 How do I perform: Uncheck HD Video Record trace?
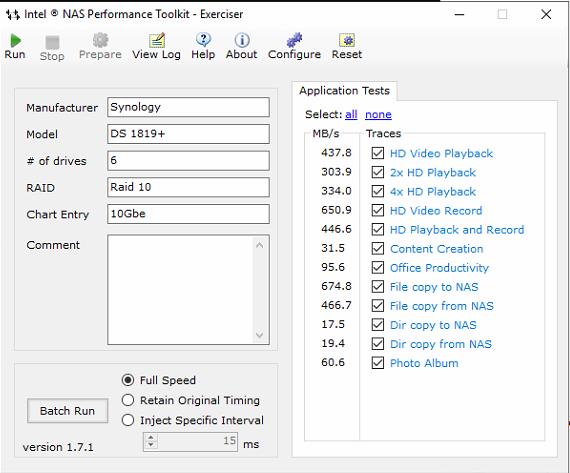tap(378, 210)
